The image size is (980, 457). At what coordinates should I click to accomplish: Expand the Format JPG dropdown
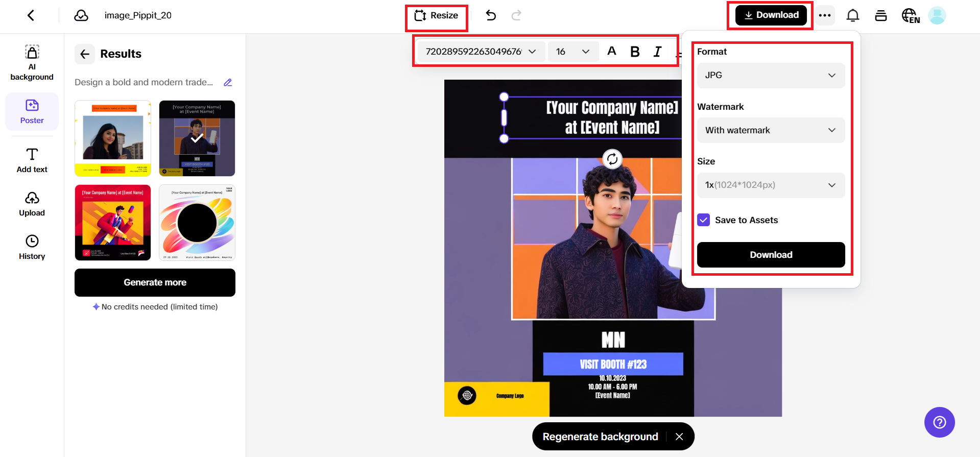point(771,76)
